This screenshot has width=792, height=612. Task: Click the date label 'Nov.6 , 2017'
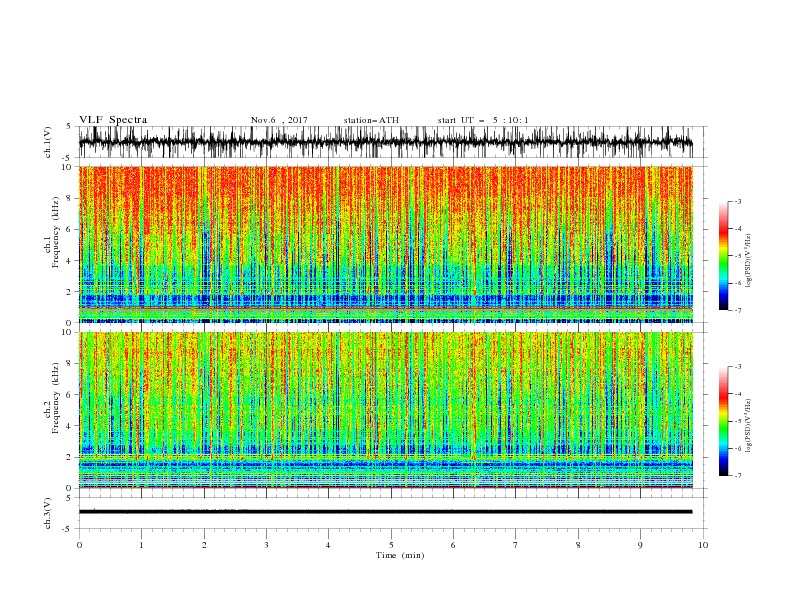point(279,120)
